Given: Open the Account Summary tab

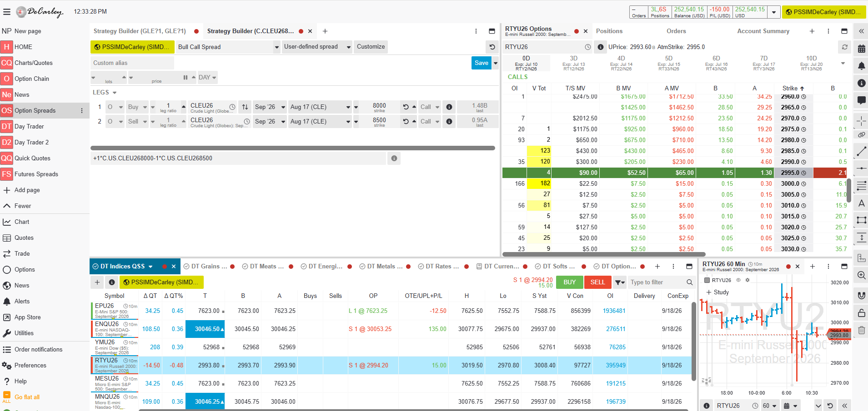Looking at the screenshot, I should pyautogui.click(x=763, y=31).
